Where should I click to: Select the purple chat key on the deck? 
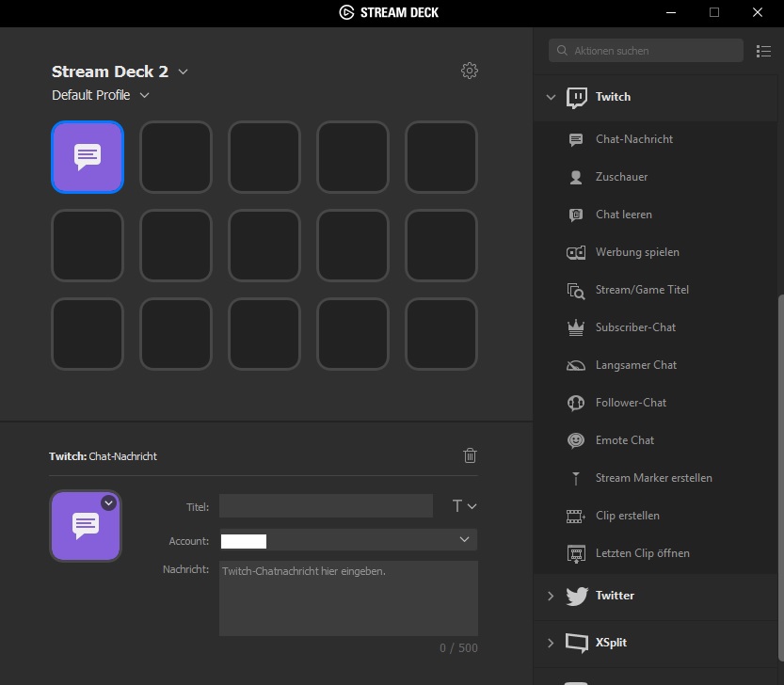pos(88,157)
